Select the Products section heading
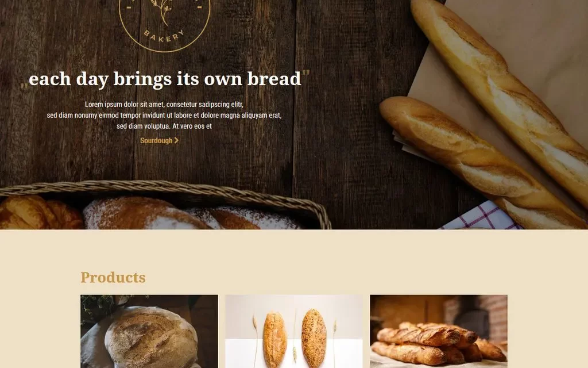 [x=113, y=278]
